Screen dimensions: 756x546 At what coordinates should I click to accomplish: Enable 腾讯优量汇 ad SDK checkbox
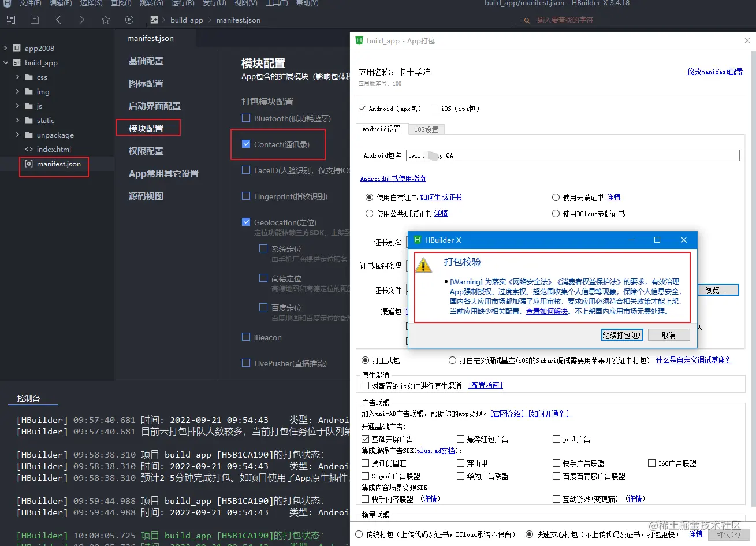[365, 463]
